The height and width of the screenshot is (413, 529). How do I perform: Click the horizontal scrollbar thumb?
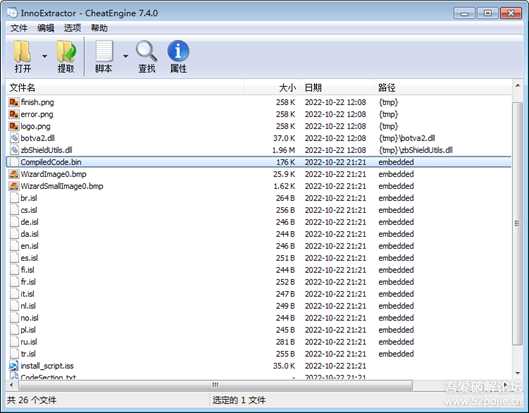coord(215,385)
